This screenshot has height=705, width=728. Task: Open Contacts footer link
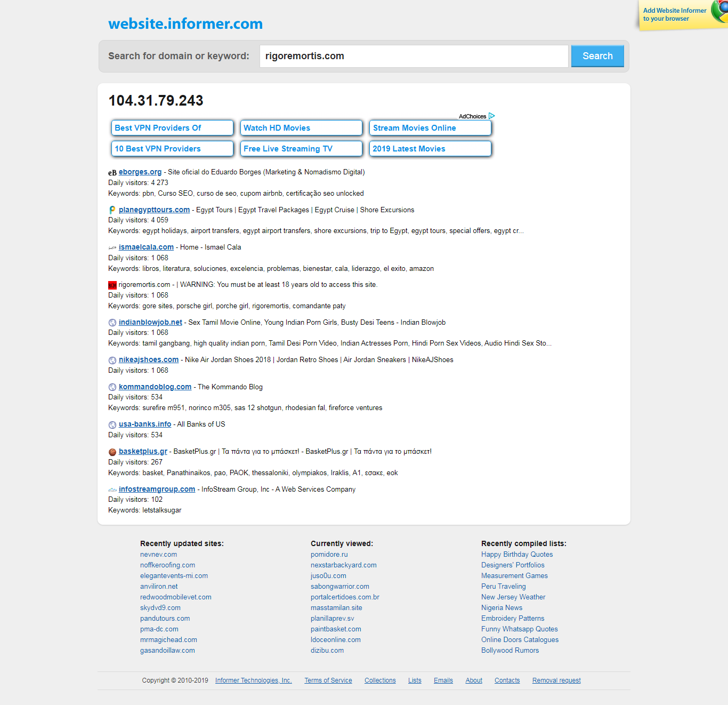507,680
